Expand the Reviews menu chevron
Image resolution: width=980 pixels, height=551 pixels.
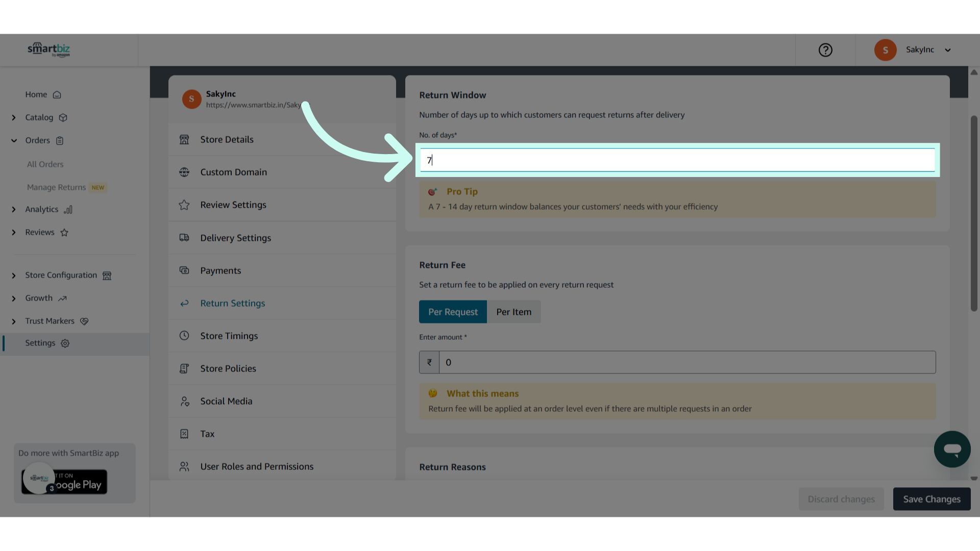coord(14,233)
